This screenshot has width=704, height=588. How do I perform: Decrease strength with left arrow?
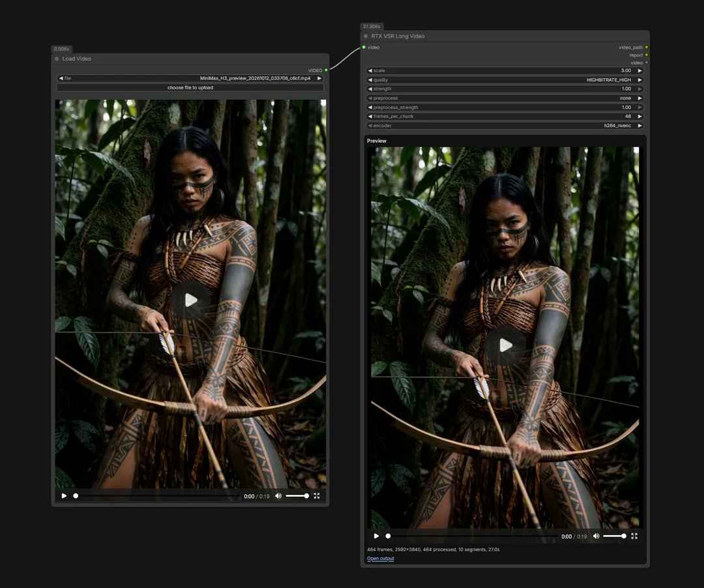(370, 89)
